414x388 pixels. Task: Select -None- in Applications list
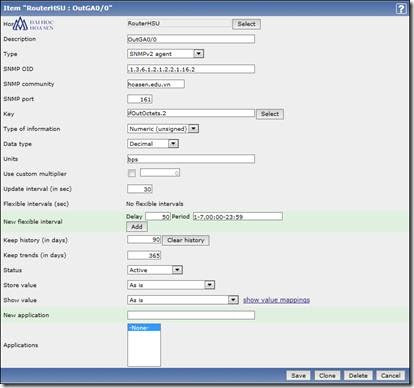pos(144,328)
